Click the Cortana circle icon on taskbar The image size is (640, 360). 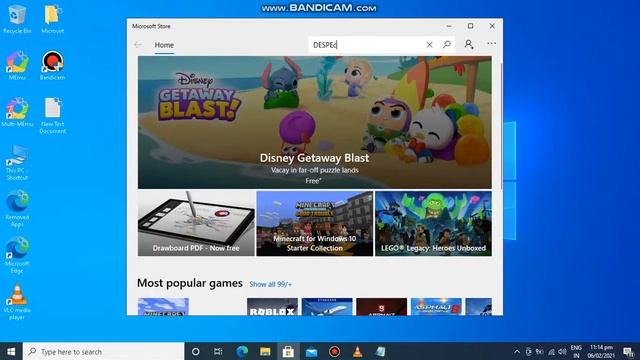coord(196,351)
